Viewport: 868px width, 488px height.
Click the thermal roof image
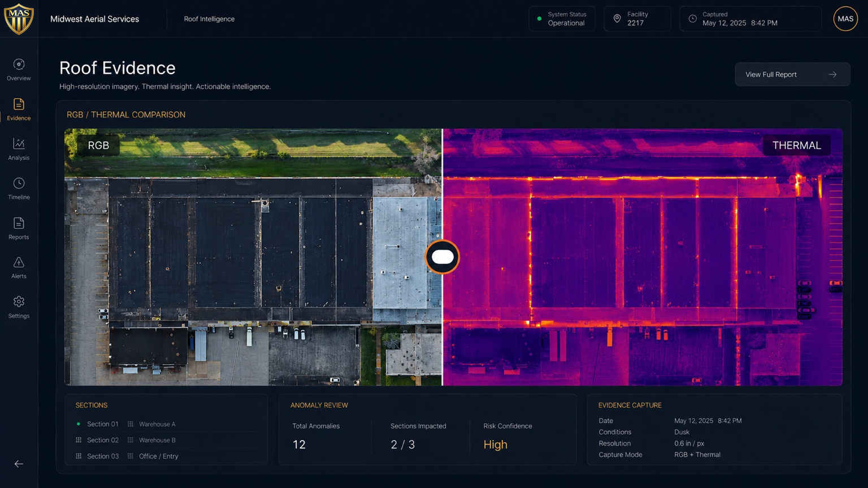click(x=643, y=257)
